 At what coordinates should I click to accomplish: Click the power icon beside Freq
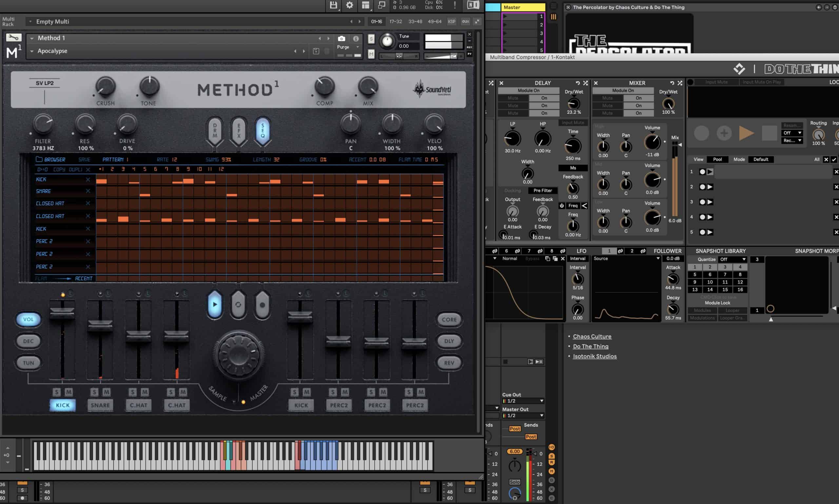pos(562,205)
